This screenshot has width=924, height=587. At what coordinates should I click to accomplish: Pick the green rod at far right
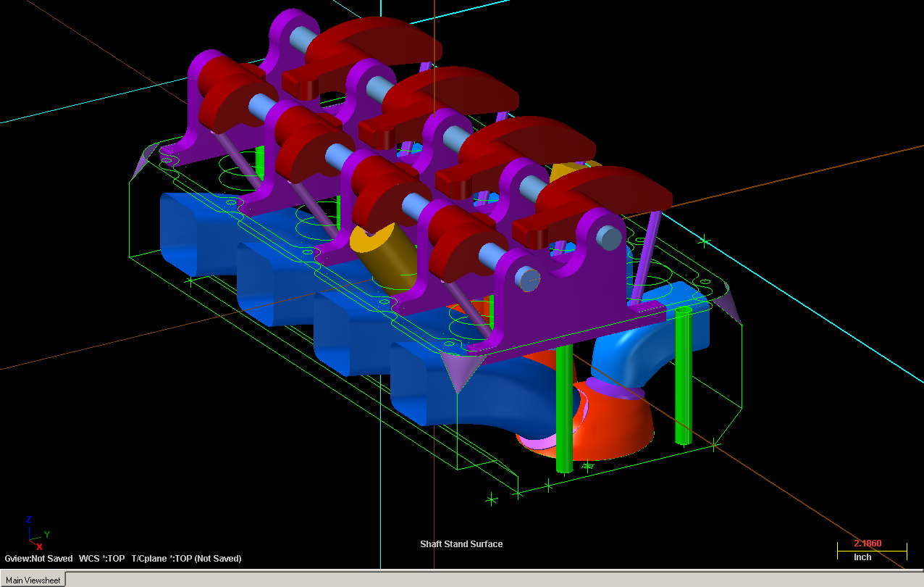coord(683,377)
